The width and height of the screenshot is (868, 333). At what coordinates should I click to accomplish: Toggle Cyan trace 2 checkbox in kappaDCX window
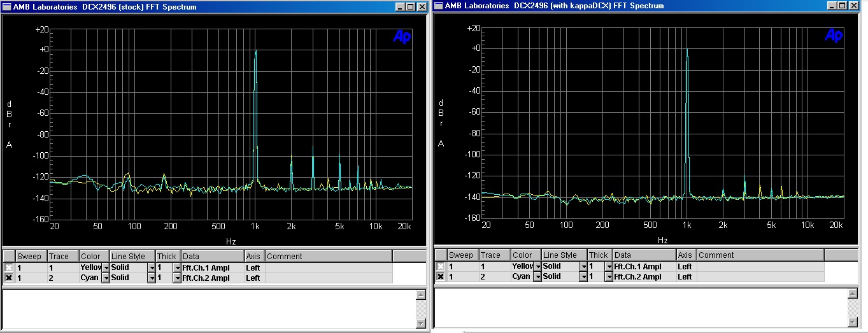tap(441, 276)
